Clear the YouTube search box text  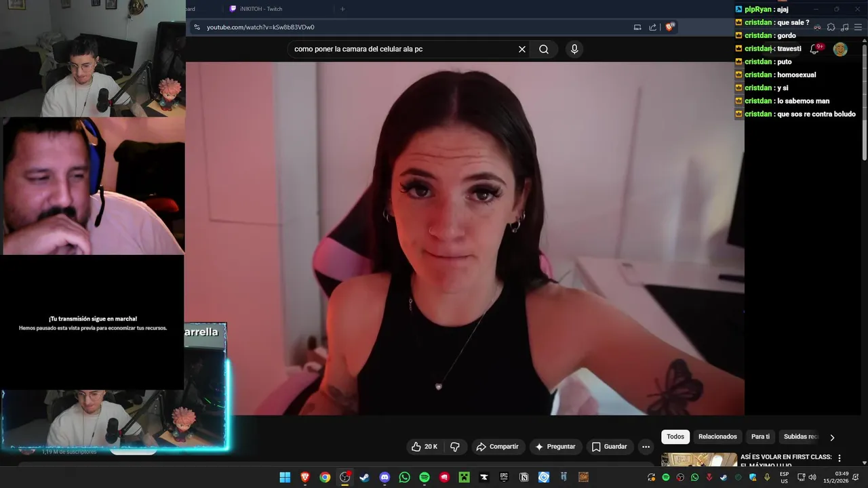pyautogui.click(x=522, y=49)
